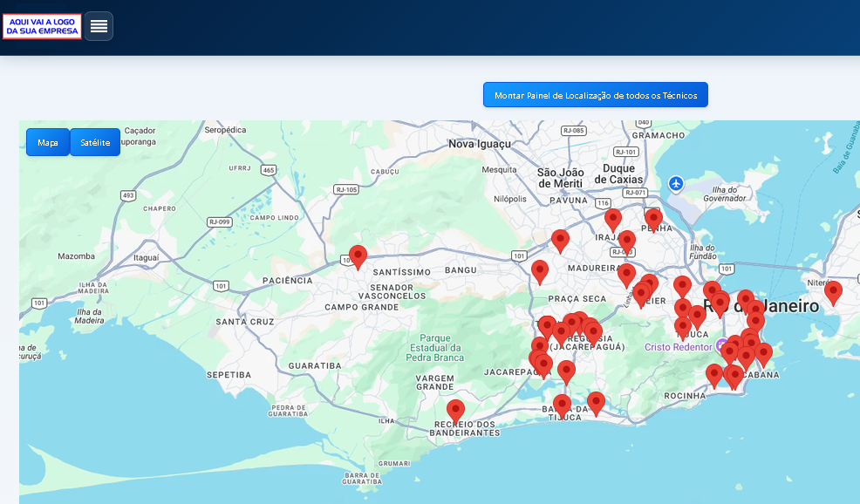Click the São João de Meriti label
The image size is (860, 504).
[x=561, y=178]
